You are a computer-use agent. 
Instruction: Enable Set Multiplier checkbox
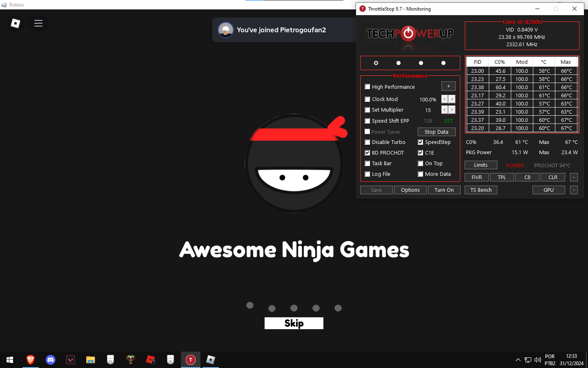367,110
